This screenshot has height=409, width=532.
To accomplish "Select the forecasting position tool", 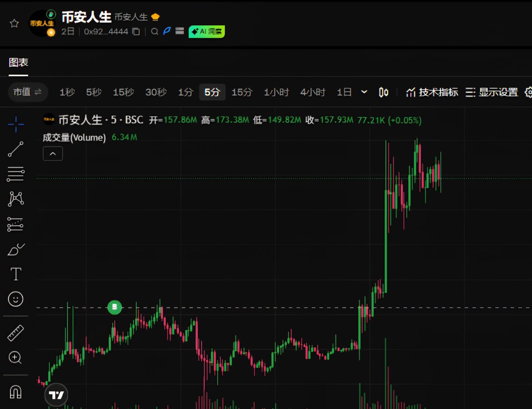I will (x=16, y=225).
